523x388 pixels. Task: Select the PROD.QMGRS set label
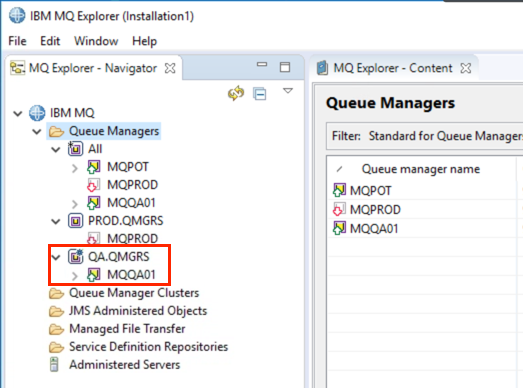point(125,221)
